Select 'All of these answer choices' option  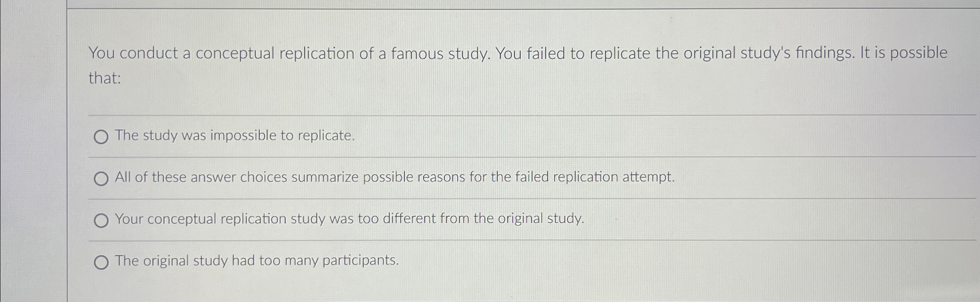[x=101, y=178]
